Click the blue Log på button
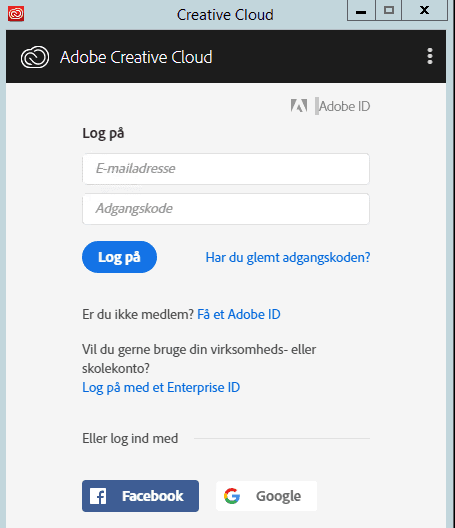This screenshot has width=455, height=528. coord(119,257)
